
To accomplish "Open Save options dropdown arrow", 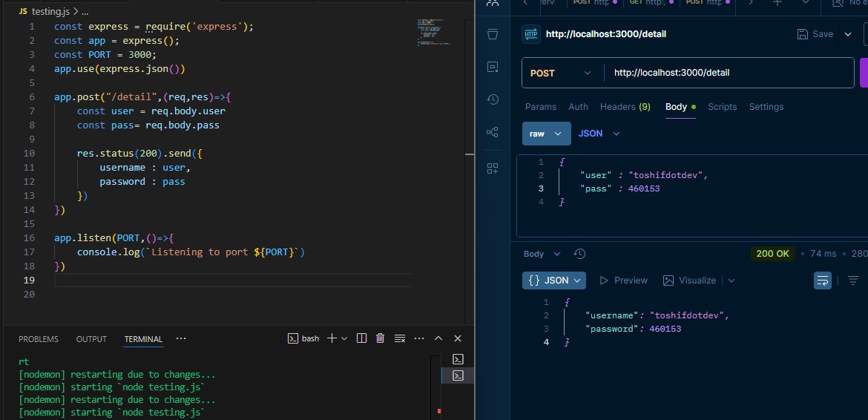I will point(847,34).
